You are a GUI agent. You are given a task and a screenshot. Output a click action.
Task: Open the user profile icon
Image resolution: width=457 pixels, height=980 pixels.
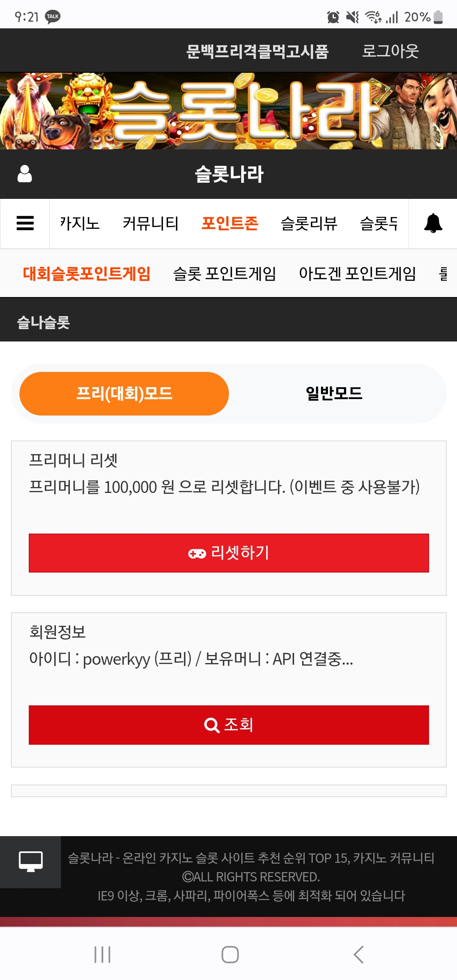coord(25,173)
